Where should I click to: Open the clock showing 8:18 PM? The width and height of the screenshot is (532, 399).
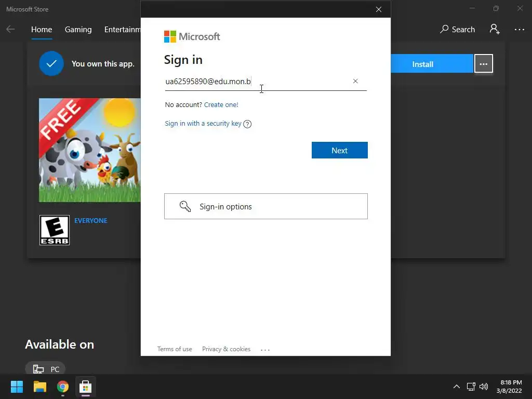pos(509,387)
